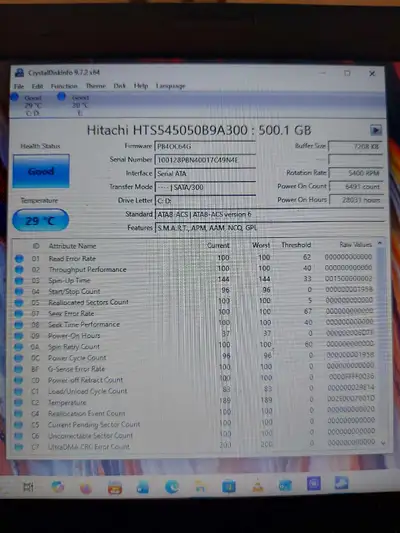400x533 pixels.
Task: Click the UltraDMA CRC Error Count dot
Action: [x=19, y=447]
